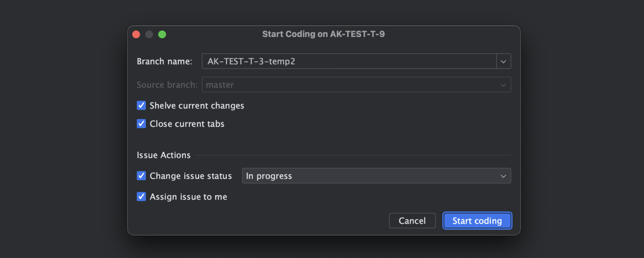Click the Start coding button
The height and width of the screenshot is (258, 644).
[477, 221]
